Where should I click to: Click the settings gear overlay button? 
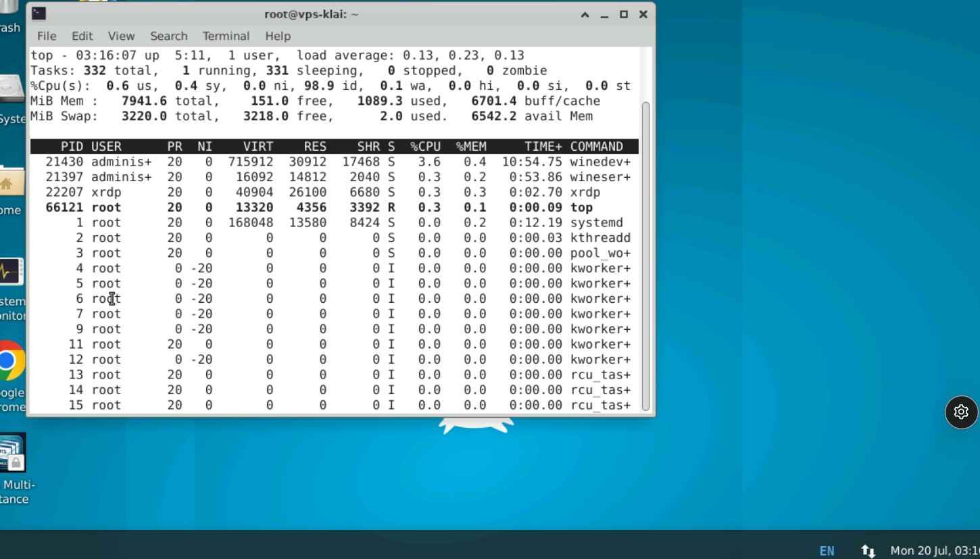coord(961,412)
